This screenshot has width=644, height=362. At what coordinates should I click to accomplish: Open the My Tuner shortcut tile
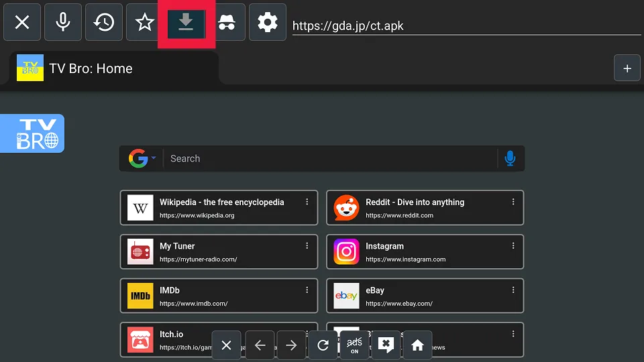tap(219, 251)
